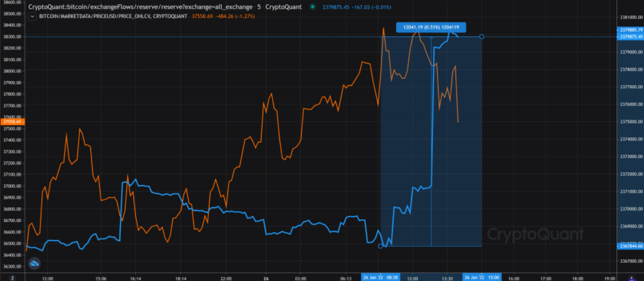Select the BITCOIN PRICE_OHLCV indicator legend name
The image size is (644, 281).
click(x=113, y=16)
